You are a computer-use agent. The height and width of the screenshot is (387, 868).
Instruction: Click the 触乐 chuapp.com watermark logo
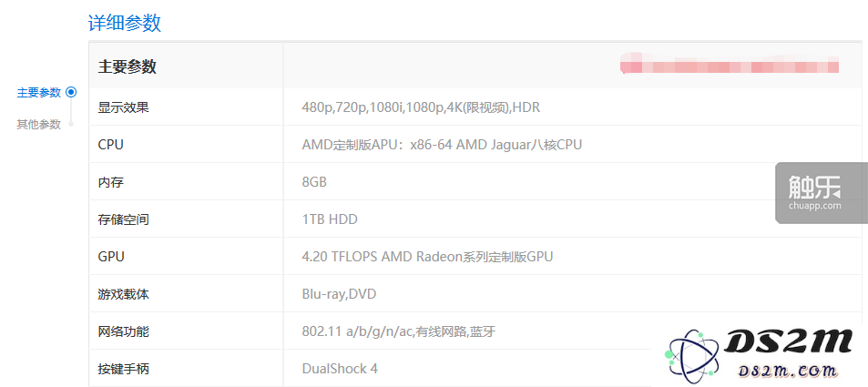[x=822, y=193]
